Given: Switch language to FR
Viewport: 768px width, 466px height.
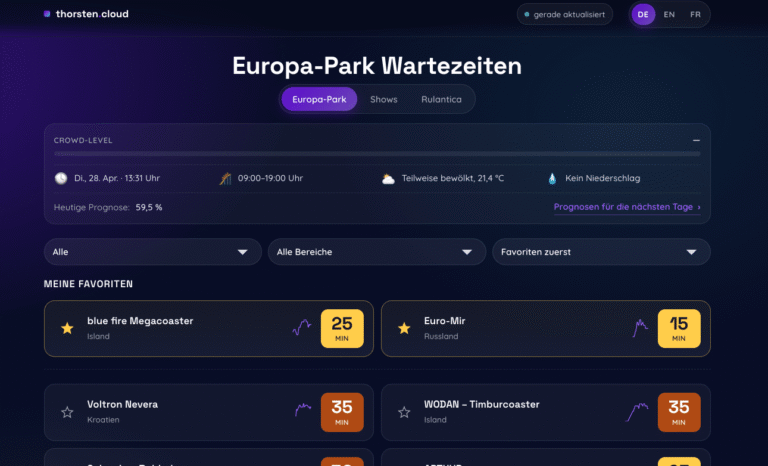Looking at the screenshot, I should 695,15.
